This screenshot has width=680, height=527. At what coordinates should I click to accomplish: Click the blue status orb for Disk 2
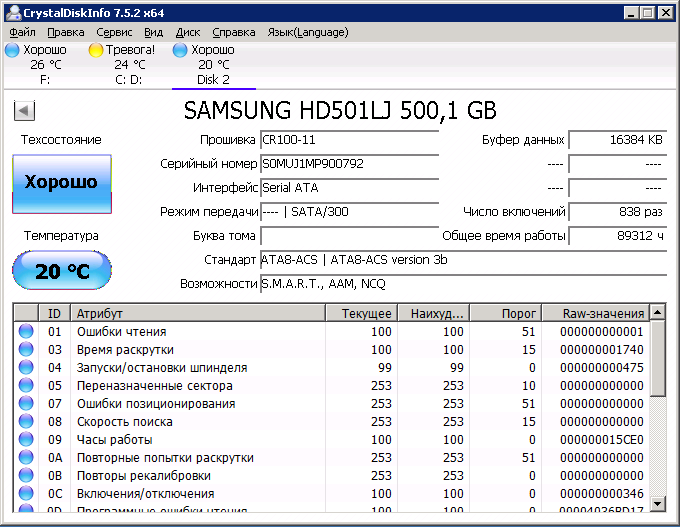tap(180, 50)
